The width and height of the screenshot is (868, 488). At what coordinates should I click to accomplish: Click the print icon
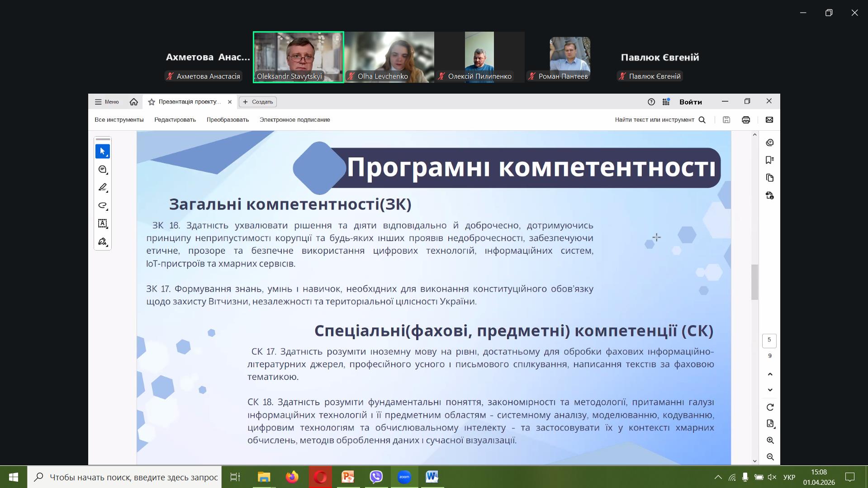point(746,120)
